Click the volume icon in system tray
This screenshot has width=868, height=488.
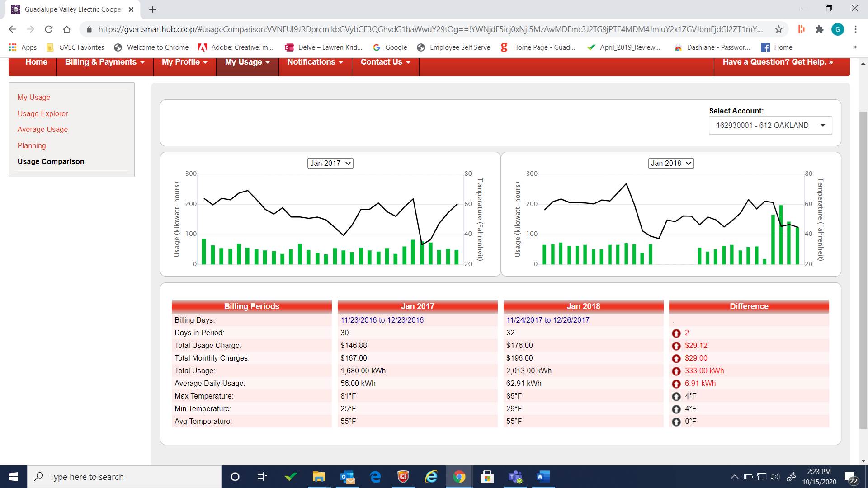point(775,477)
